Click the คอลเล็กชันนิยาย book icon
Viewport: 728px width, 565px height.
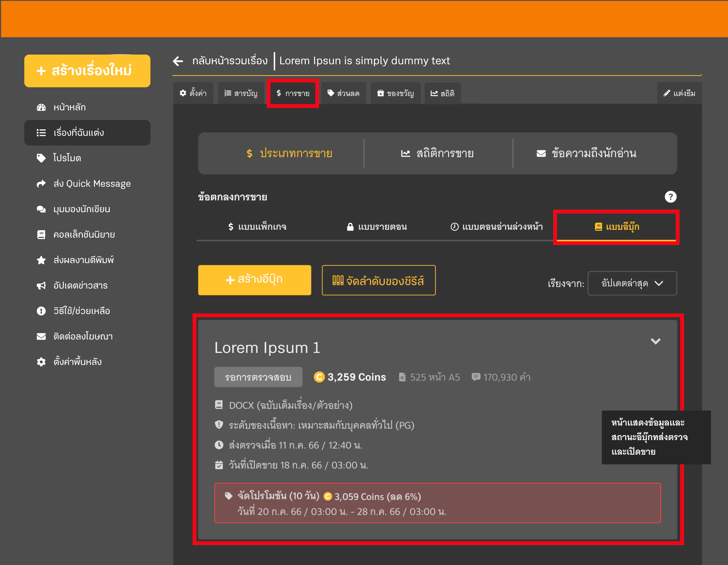(x=41, y=235)
